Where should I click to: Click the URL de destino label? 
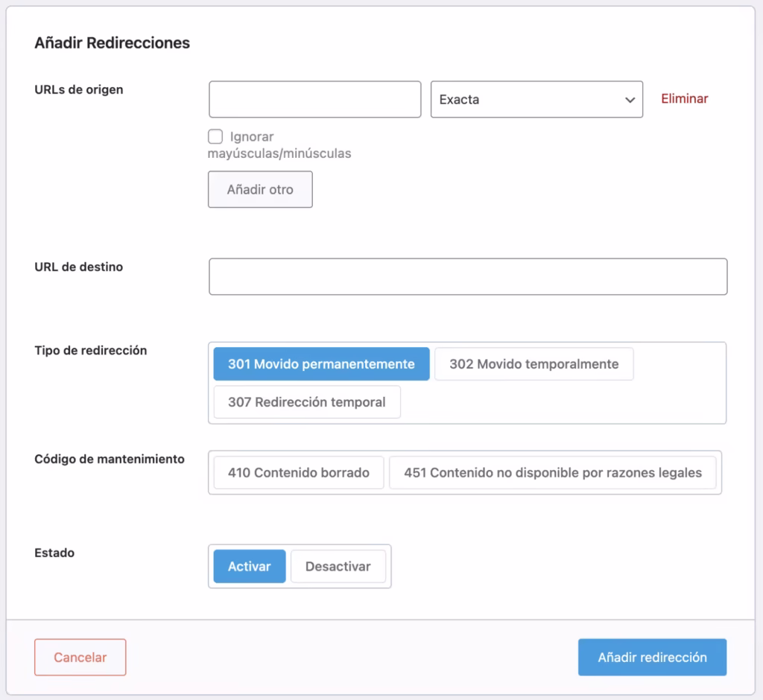coord(79,267)
